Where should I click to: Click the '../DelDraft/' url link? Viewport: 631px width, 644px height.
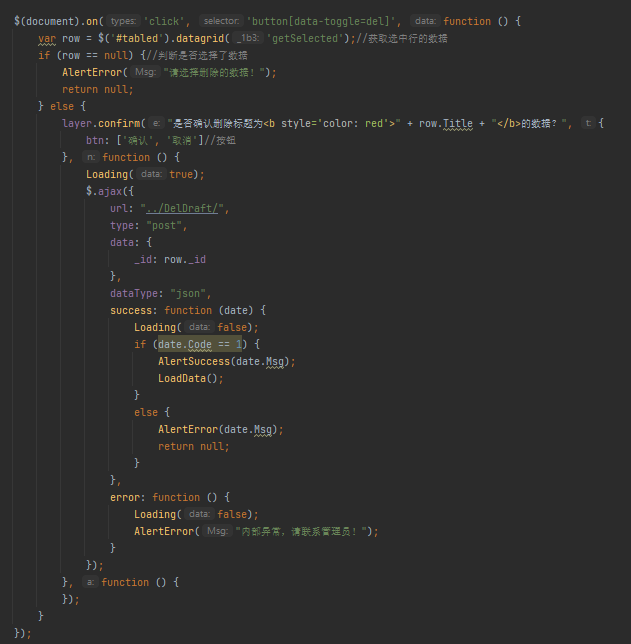pos(182,208)
